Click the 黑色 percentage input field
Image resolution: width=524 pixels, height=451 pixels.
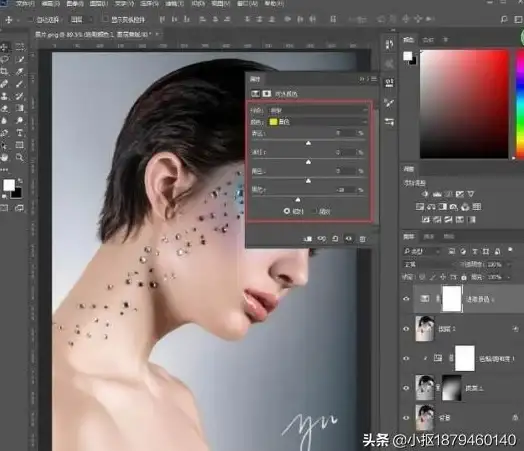(x=345, y=190)
